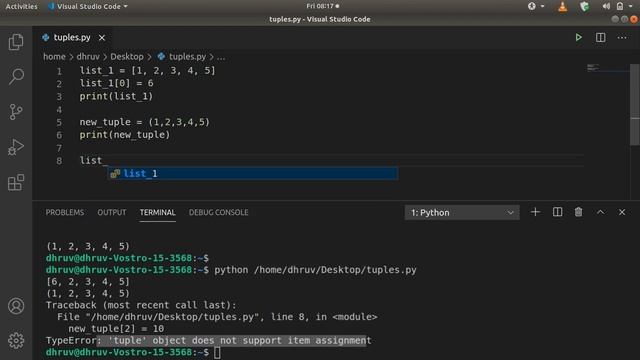Run Python file with the play button

click(578, 38)
